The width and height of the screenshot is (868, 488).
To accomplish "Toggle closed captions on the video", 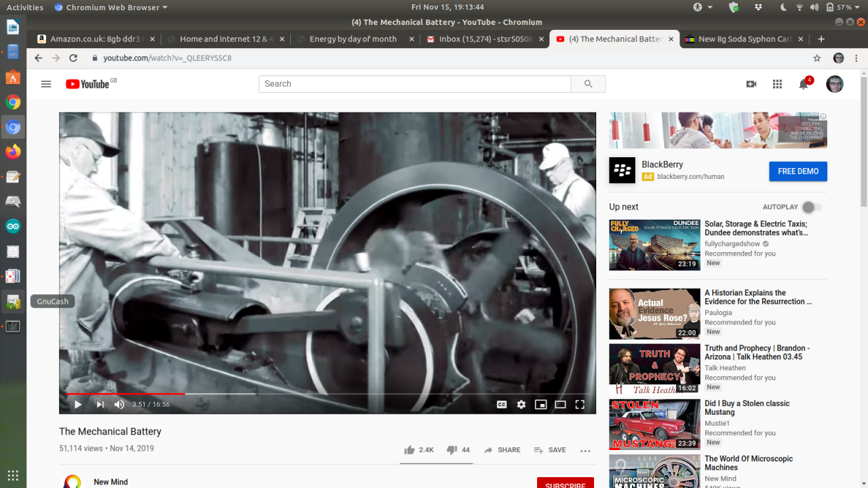I will click(x=502, y=405).
